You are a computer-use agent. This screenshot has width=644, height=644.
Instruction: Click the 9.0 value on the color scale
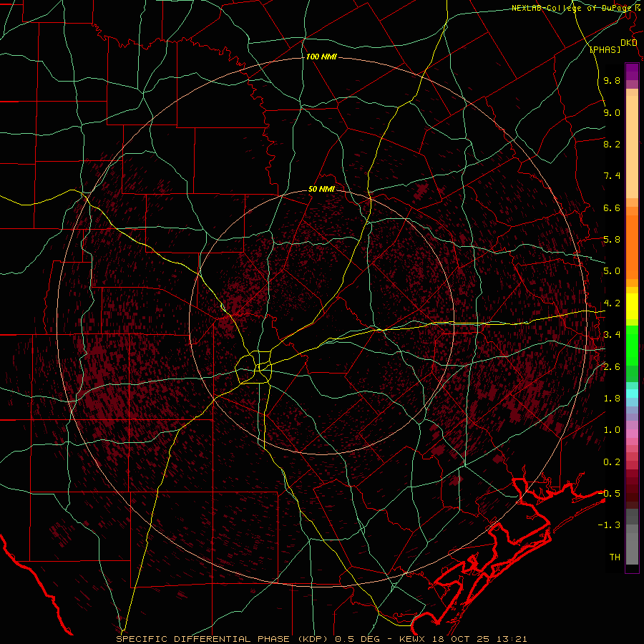[612, 113]
